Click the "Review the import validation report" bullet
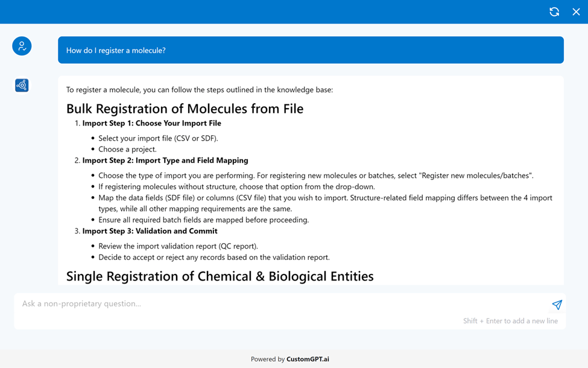This screenshot has height=368, width=588. [178, 246]
